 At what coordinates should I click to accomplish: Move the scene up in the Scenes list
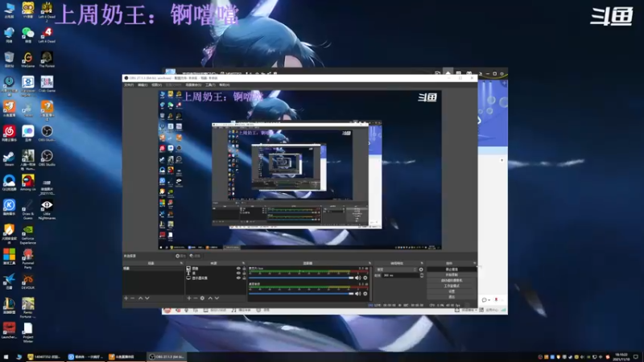coord(140,298)
